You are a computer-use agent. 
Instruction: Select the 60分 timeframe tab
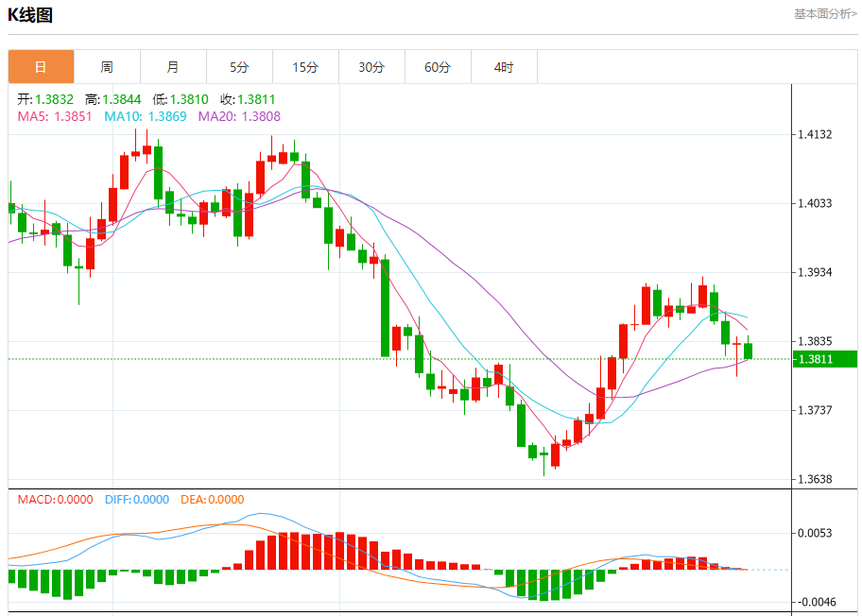438,67
